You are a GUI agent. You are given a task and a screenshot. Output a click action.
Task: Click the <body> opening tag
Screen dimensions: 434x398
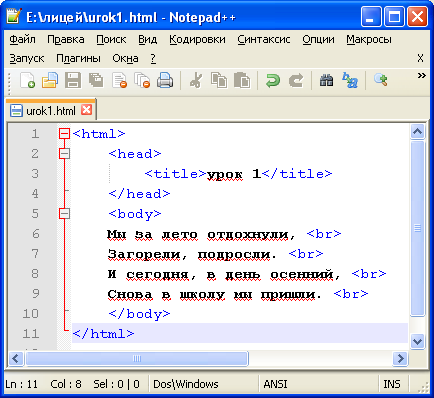tap(135, 214)
